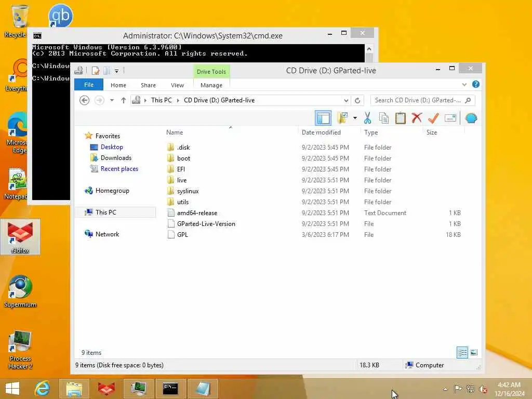This screenshot has width=532, height=399.
Task: Open the recent locations dropdown arrow
Action: [112, 100]
